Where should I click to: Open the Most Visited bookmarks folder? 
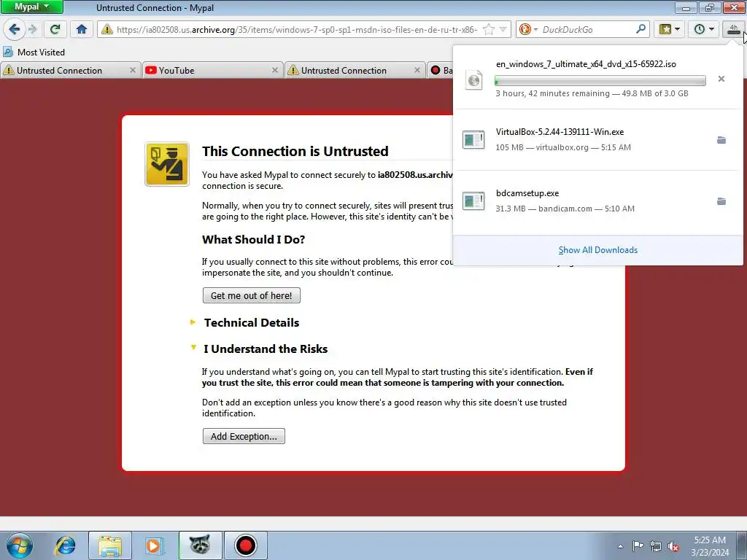tap(34, 52)
